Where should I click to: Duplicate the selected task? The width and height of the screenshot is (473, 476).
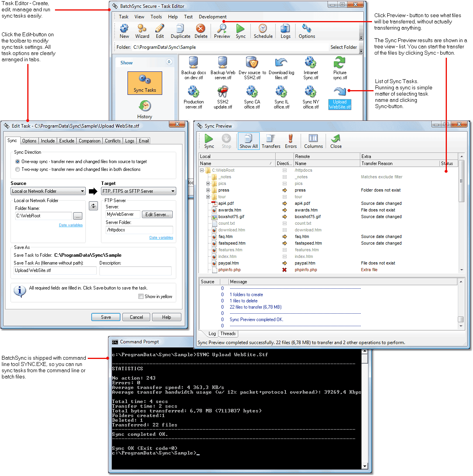[180, 31]
